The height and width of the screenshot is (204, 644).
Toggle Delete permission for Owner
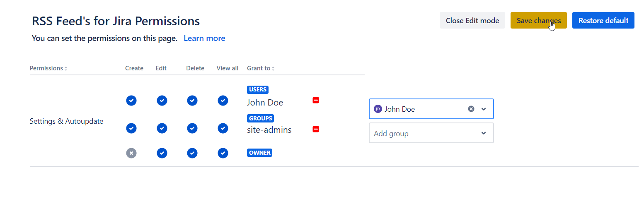pos(192,153)
